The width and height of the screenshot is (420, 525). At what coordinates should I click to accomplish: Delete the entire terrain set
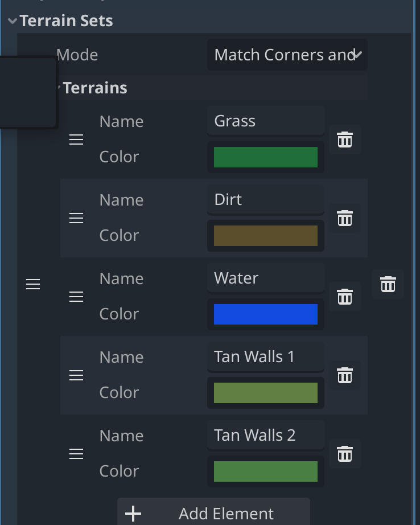388,284
